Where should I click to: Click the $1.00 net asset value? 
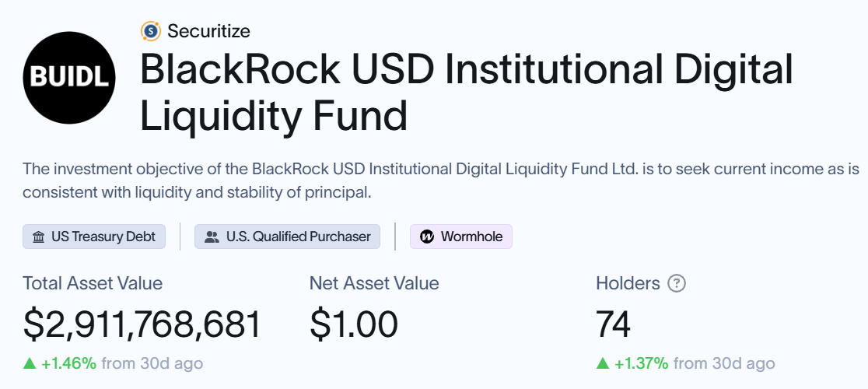[x=354, y=324]
